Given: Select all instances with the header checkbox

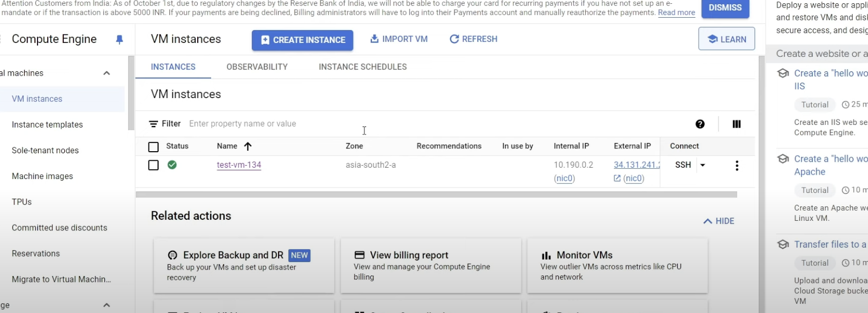Looking at the screenshot, I should point(153,147).
